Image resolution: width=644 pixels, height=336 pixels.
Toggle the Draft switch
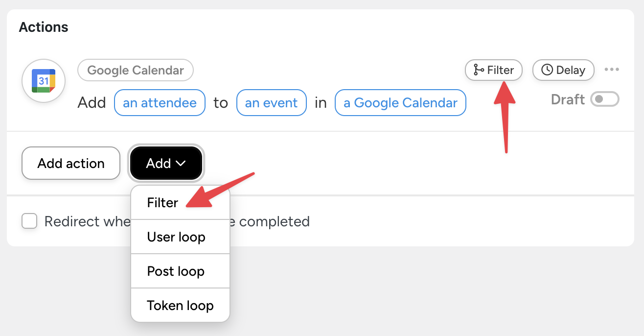tap(605, 99)
